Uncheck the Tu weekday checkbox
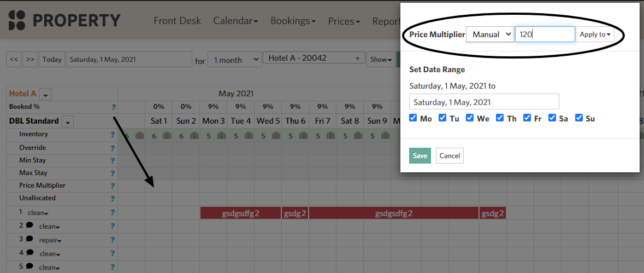The height and width of the screenshot is (273, 644). 442,118
